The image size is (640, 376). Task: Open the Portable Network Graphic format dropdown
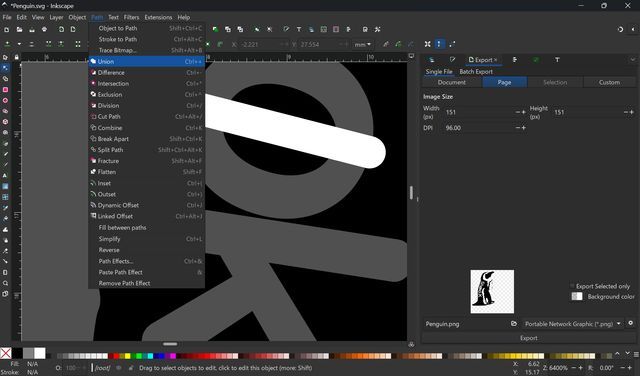pos(573,324)
